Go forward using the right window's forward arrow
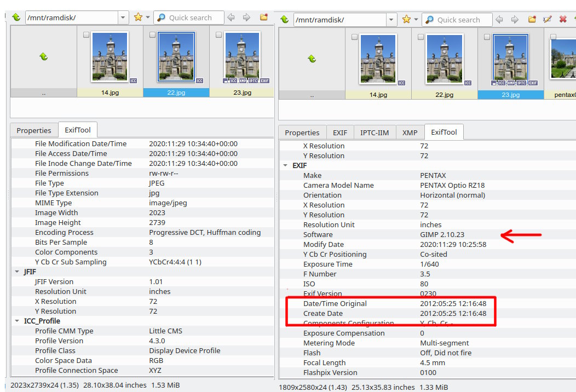 (x=515, y=20)
